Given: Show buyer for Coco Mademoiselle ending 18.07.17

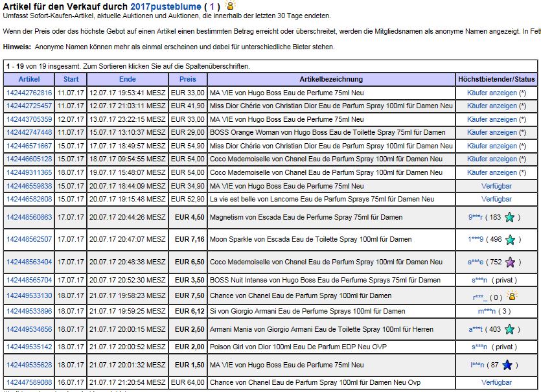Looking at the screenshot, I should (492, 159).
